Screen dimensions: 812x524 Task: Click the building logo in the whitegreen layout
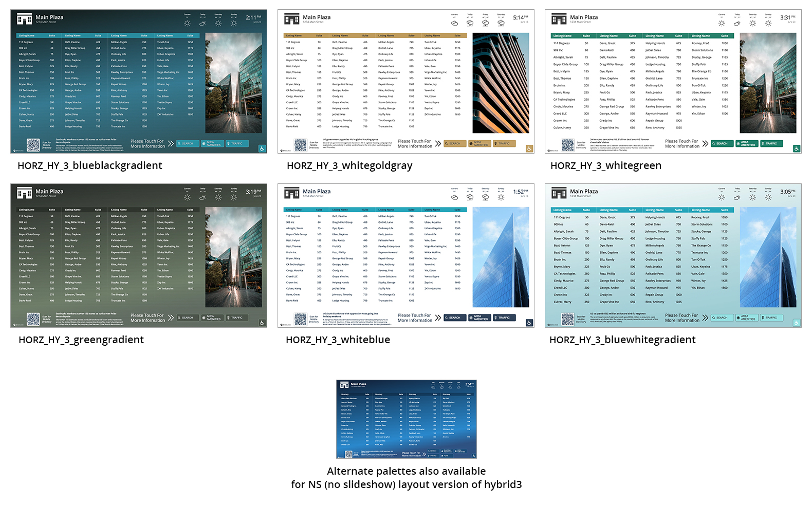click(x=559, y=20)
